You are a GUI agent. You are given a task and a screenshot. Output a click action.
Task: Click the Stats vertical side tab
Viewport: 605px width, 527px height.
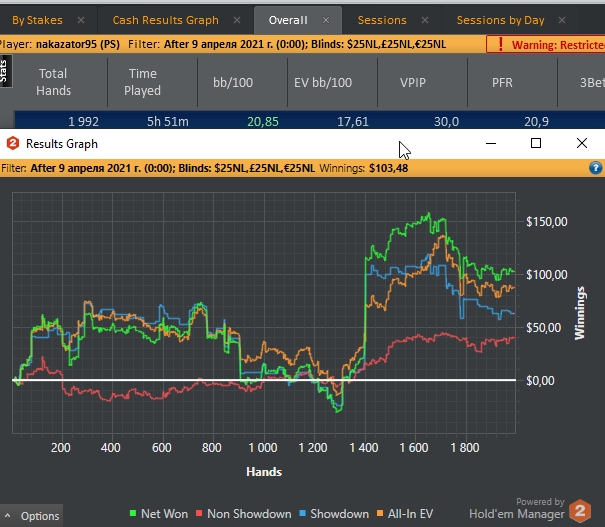[5, 71]
